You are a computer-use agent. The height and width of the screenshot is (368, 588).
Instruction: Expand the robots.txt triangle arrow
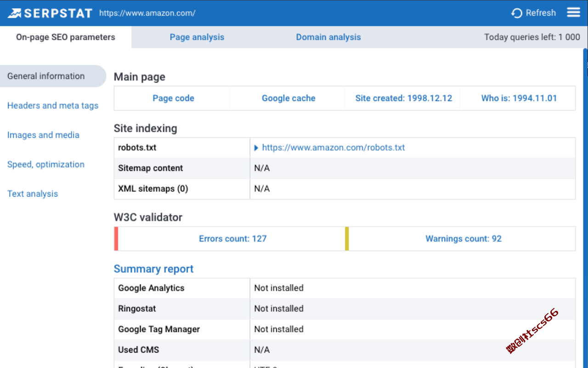[256, 148]
